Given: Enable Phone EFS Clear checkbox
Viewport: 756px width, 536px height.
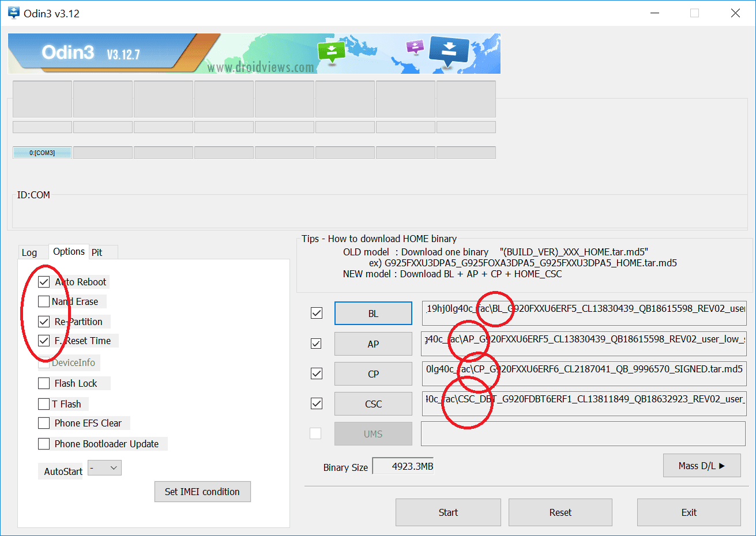Looking at the screenshot, I should coord(44,423).
